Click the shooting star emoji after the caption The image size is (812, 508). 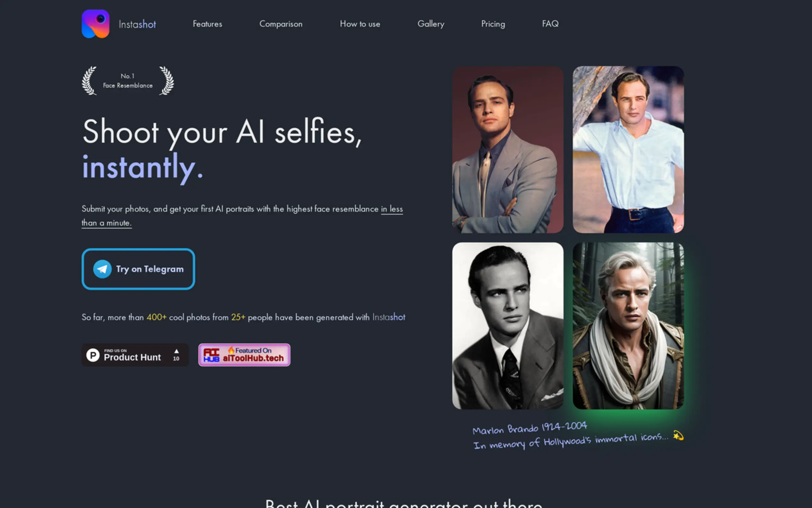tap(678, 436)
